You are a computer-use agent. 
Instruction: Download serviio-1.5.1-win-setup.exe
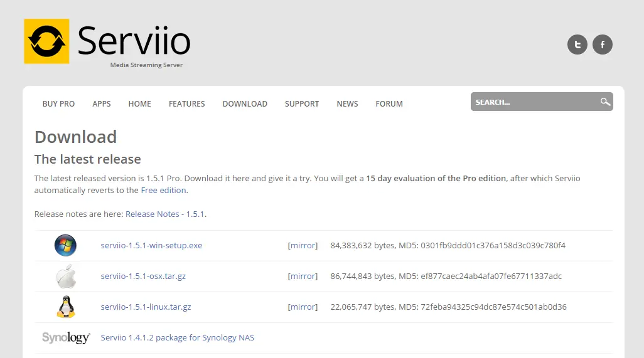(x=151, y=245)
